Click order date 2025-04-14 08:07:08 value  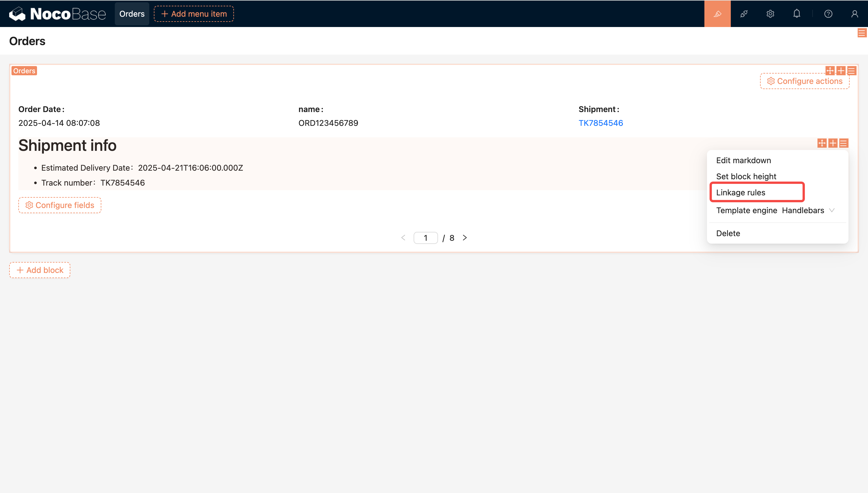click(59, 123)
